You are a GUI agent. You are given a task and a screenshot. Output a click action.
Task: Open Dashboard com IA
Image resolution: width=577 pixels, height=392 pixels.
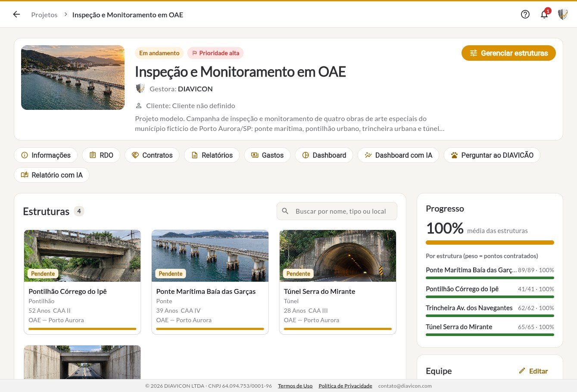pyautogui.click(x=398, y=155)
